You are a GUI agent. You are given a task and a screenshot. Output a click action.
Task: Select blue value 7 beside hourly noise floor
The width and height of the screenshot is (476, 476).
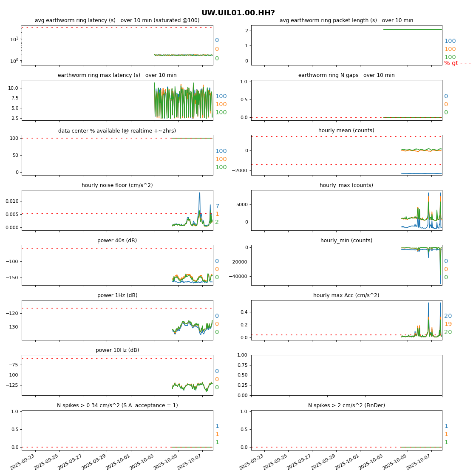coord(217,207)
